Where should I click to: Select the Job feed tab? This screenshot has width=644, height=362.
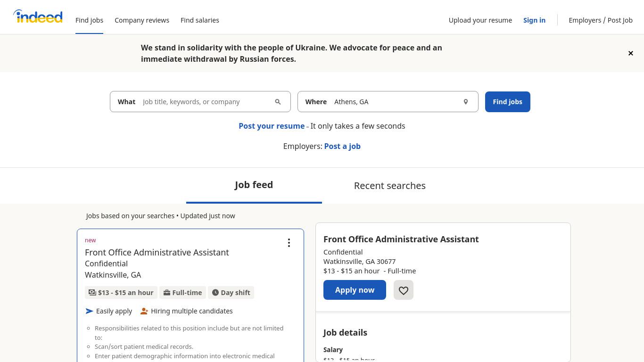click(x=254, y=185)
